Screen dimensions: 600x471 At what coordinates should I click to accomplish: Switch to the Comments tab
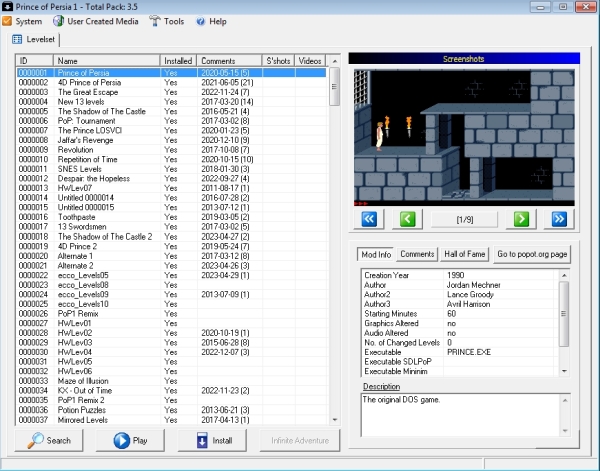click(x=417, y=254)
